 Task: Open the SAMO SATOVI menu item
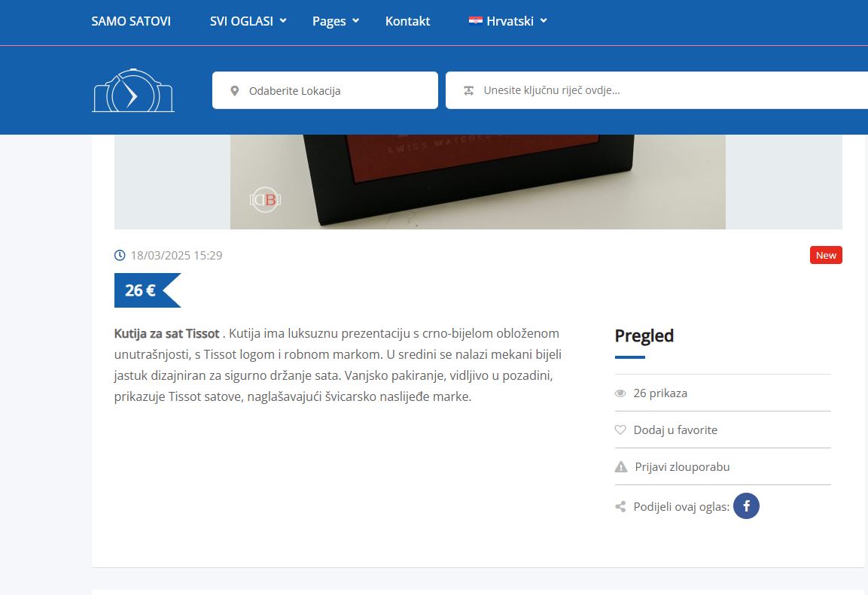[x=131, y=21]
